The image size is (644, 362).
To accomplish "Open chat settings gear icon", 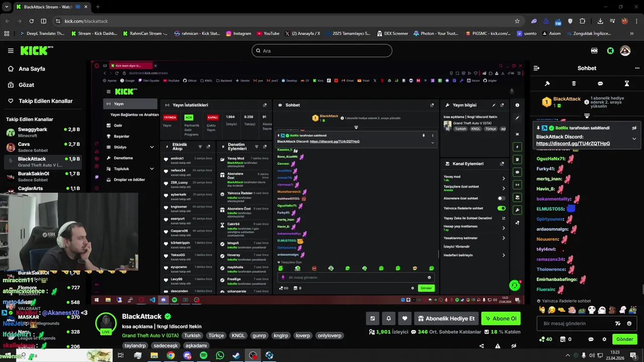I will (604, 339).
